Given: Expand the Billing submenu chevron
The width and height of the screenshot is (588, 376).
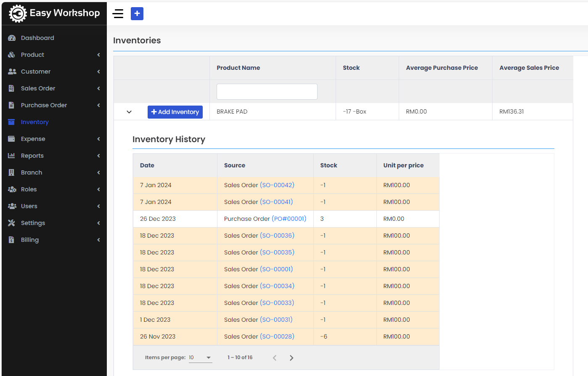Looking at the screenshot, I should point(98,240).
